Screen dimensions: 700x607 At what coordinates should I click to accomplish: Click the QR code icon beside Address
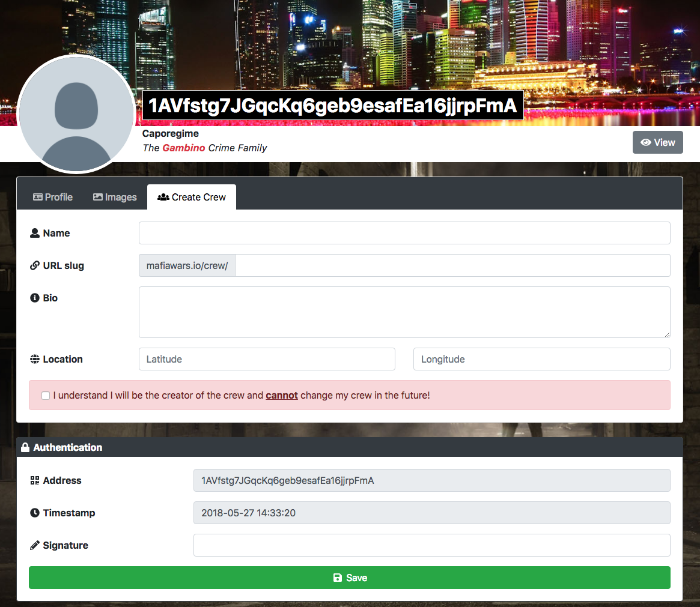[x=35, y=480]
